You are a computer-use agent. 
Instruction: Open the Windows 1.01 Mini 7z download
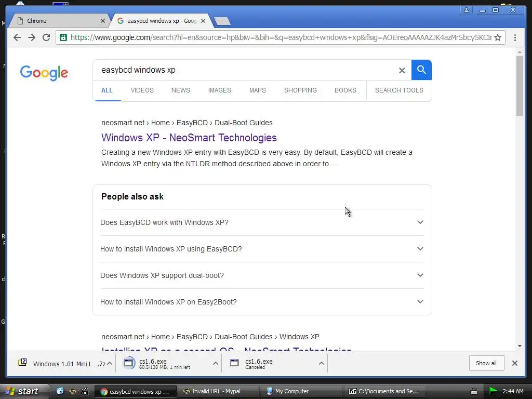tap(61, 364)
